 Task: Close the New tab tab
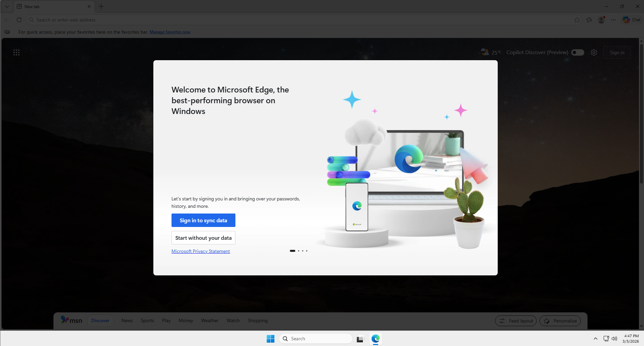(x=89, y=6)
